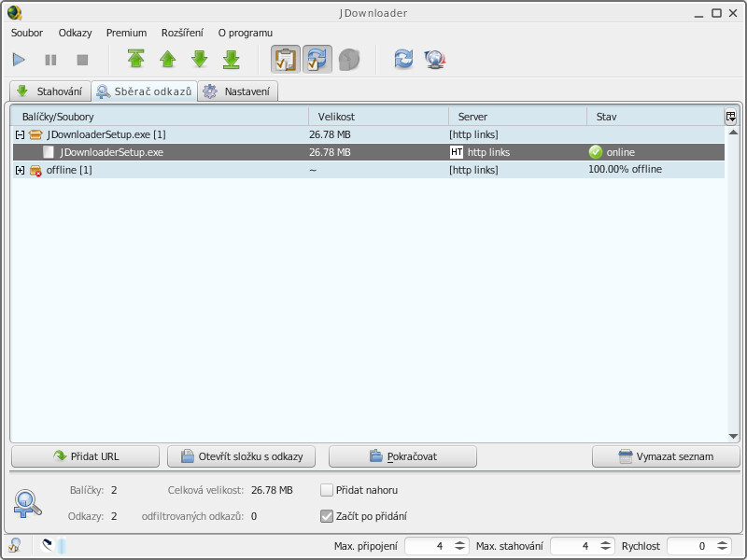Pause downloads using the pause icon

[x=50, y=60]
